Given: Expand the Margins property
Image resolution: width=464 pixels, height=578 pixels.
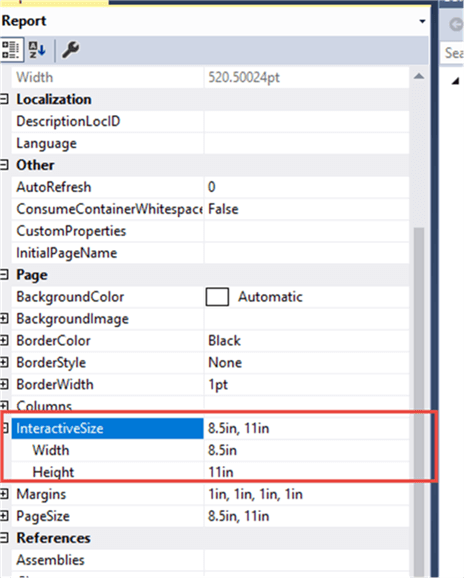Looking at the screenshot, I should pyautogui.click(x=4, y=494).
